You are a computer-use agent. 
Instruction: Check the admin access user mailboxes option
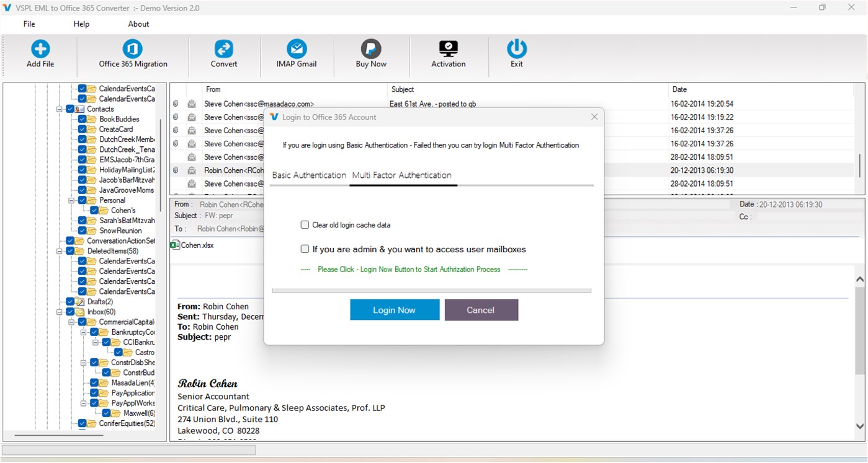(305, 249)
